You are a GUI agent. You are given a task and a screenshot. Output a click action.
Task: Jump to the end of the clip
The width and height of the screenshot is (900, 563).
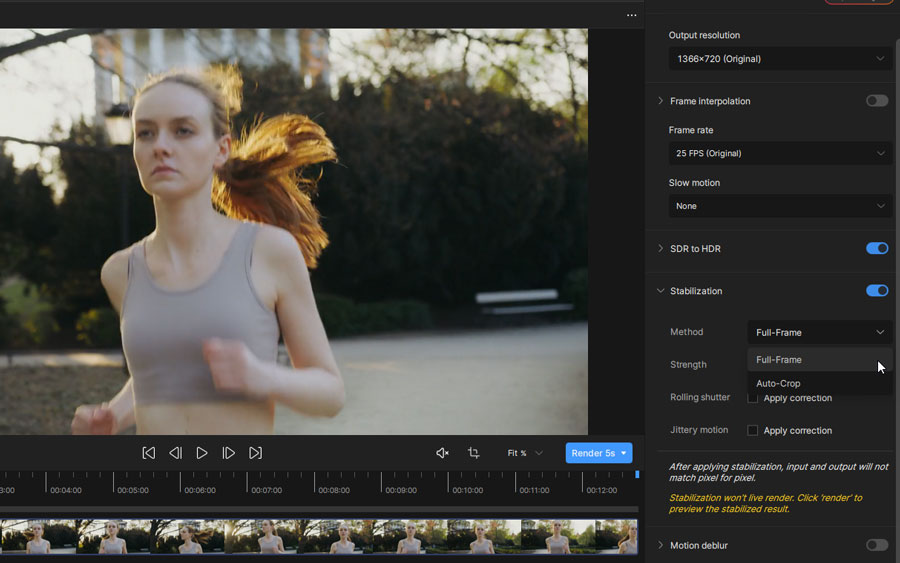(x=255, y=453)
